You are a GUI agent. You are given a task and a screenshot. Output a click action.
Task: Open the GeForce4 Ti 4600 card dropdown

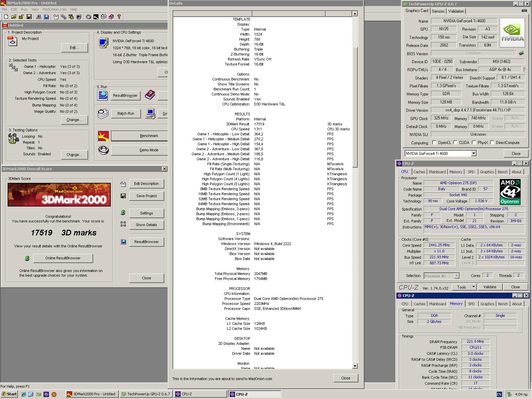point(473,153)
